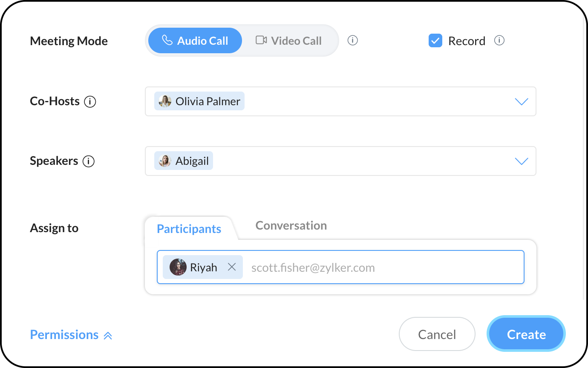Viewport: 588px width, 368px height.
Task: Click the Cancel button
Action: pos(437,334)
